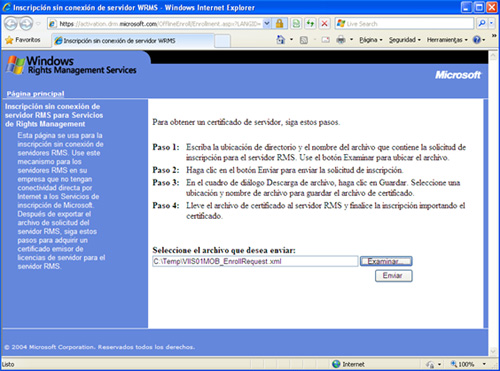This screenshot has width=500, height=371.
Task: Toggle Compatibility View icon
Action: (x=296, y=23)
